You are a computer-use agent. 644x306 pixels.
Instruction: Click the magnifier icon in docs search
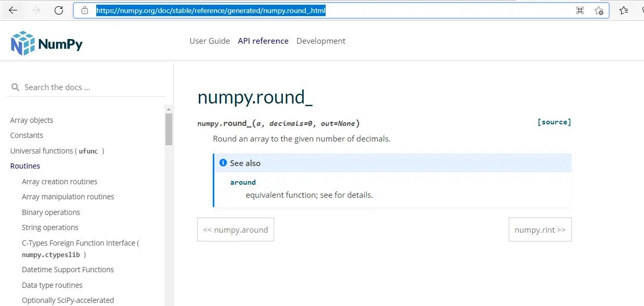(15, 87)
